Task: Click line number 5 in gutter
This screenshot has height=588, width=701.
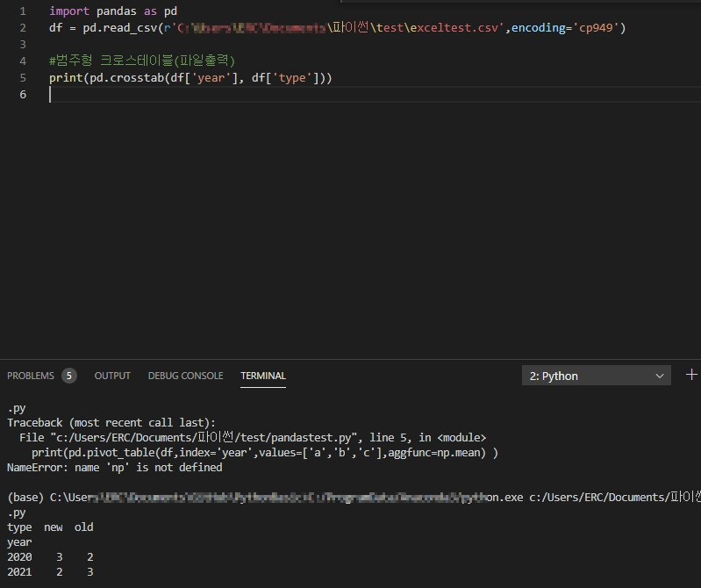Action: (22, 78)
